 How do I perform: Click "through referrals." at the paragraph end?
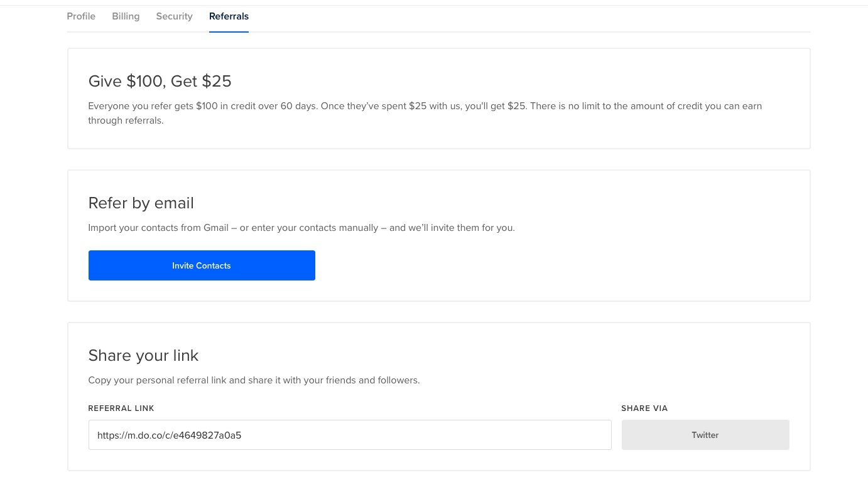(x=126, y=120)
